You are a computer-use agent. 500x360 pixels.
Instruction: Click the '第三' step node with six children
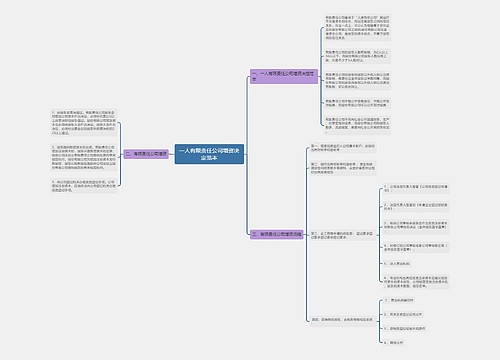tap(343, 236)
